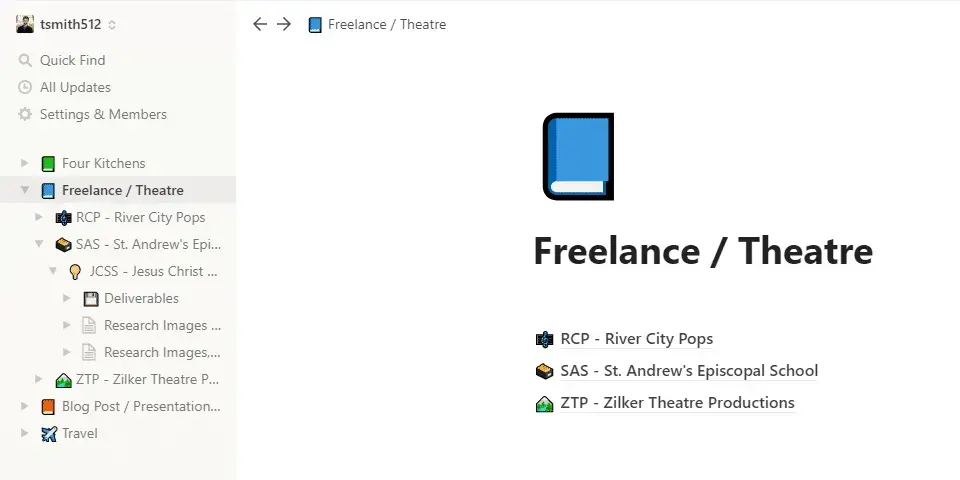Image resolution: width=960 pixels, height=480 pixels.
Task: Expand the ZTP - Zilker Theatre sidebar item
Action: pos(39,379)
